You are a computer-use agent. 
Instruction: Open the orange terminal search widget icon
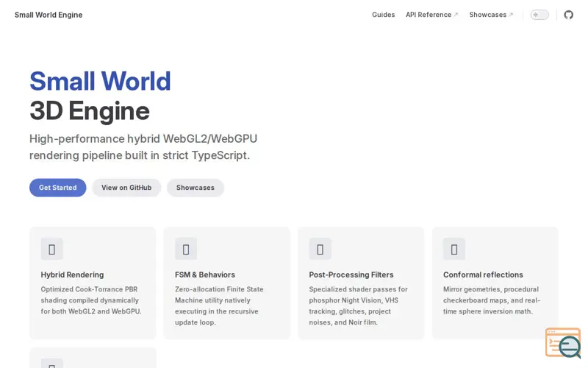563,343
